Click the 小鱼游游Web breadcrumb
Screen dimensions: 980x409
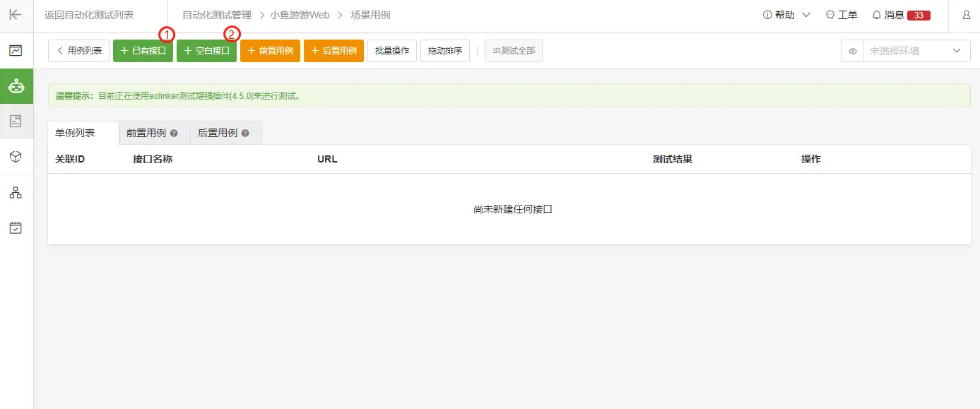coord(300,15)
